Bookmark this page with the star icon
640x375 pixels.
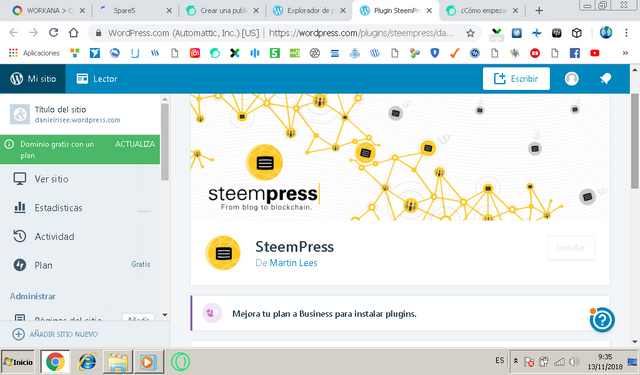(x=470, y=33)
